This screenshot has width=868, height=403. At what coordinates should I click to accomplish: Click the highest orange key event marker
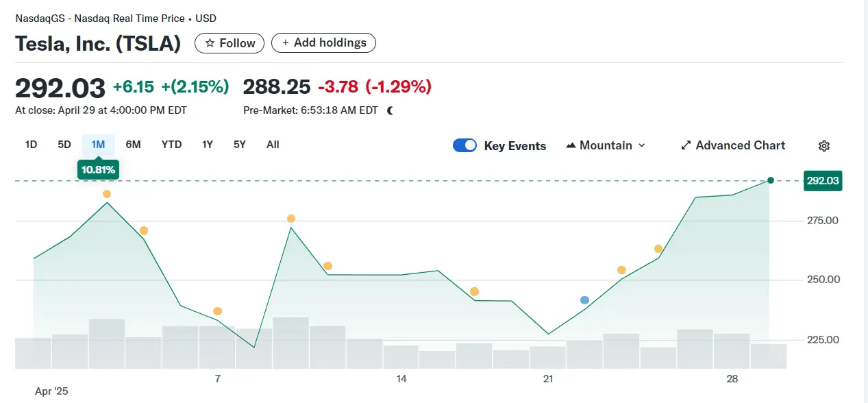(107, 194)
